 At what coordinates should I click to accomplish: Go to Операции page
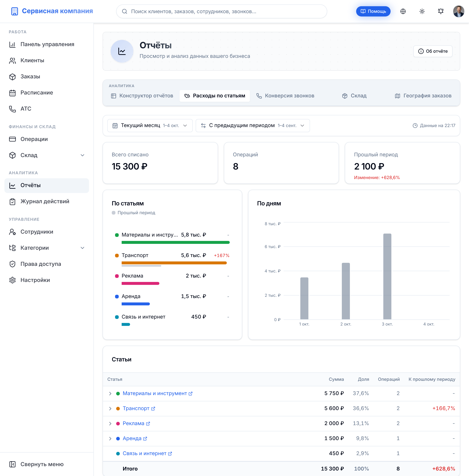click(47, 139)
